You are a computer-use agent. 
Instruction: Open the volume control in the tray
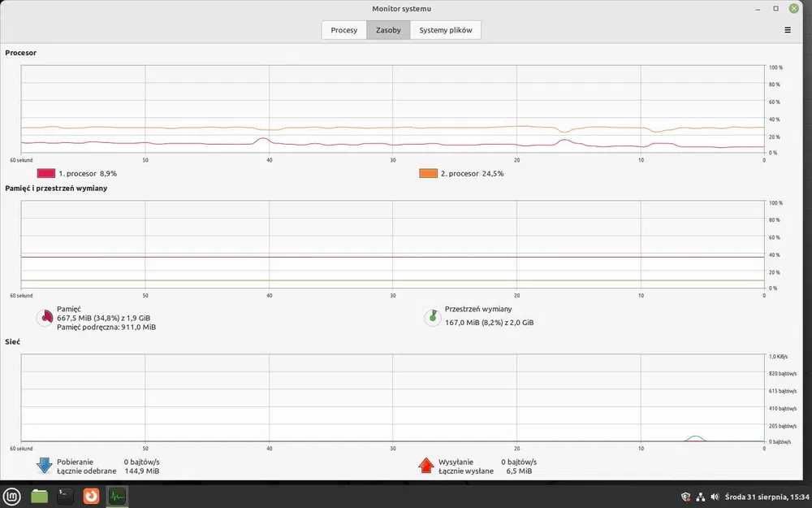click(x=715, y=497)
